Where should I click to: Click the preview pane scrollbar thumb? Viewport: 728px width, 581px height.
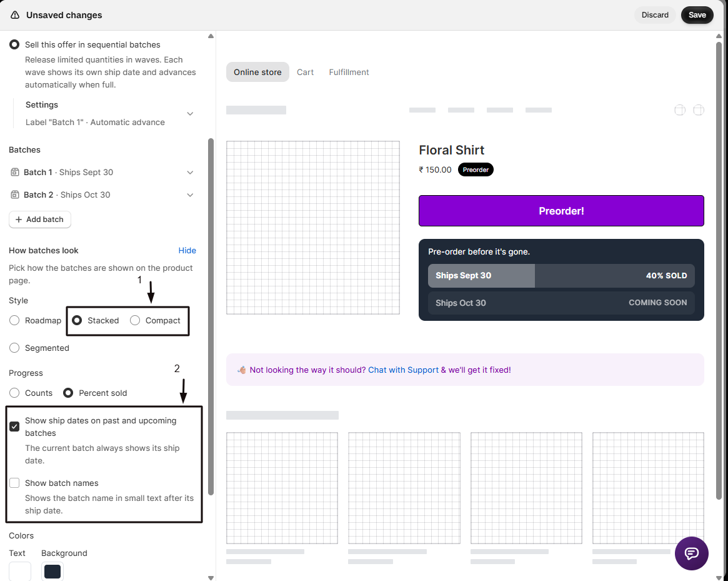[719, 270]
